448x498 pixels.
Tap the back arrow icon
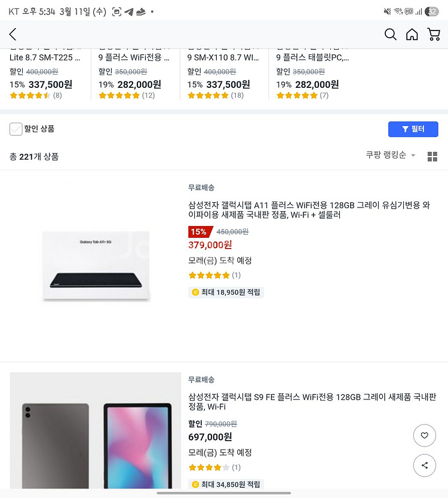13,35
